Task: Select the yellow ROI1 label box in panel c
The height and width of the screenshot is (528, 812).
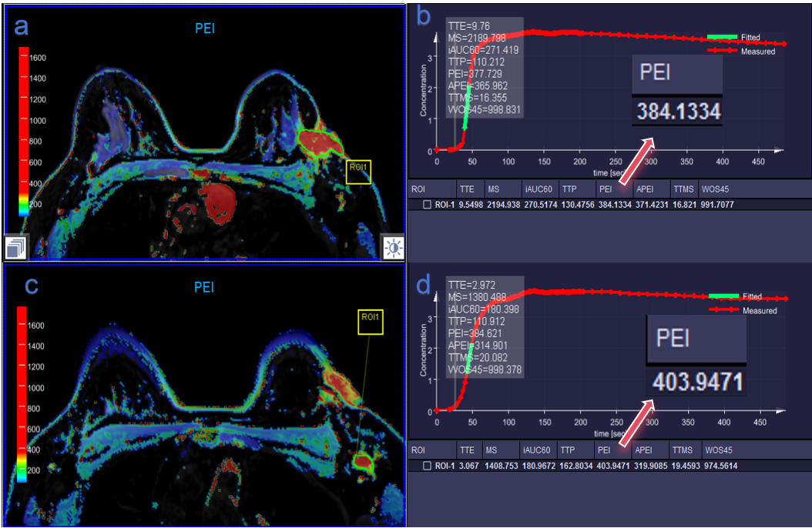Action: coord(371,322)
